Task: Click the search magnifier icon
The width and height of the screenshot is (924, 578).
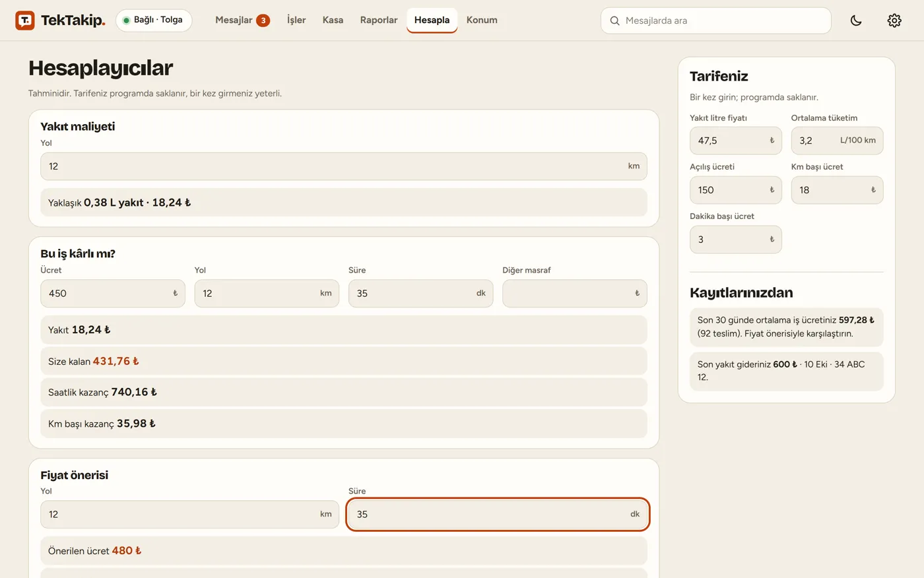Action: tap(614, 20)
